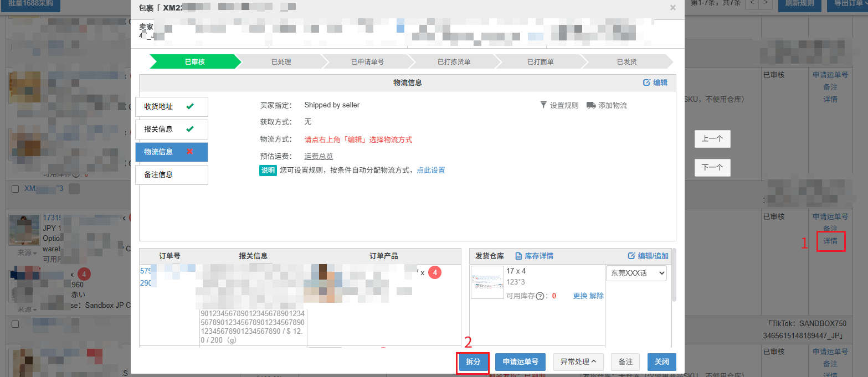Click the 编辑/追加 edit icon
Viewport: 868px width, 377px height.
(x=631, y=256)
